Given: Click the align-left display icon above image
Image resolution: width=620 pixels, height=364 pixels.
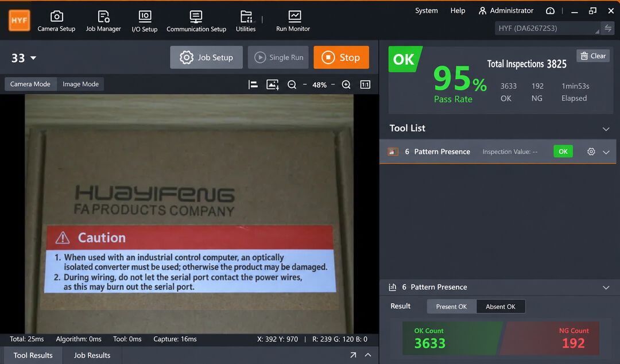Looking at the screenshot, I should coord(253,84).
